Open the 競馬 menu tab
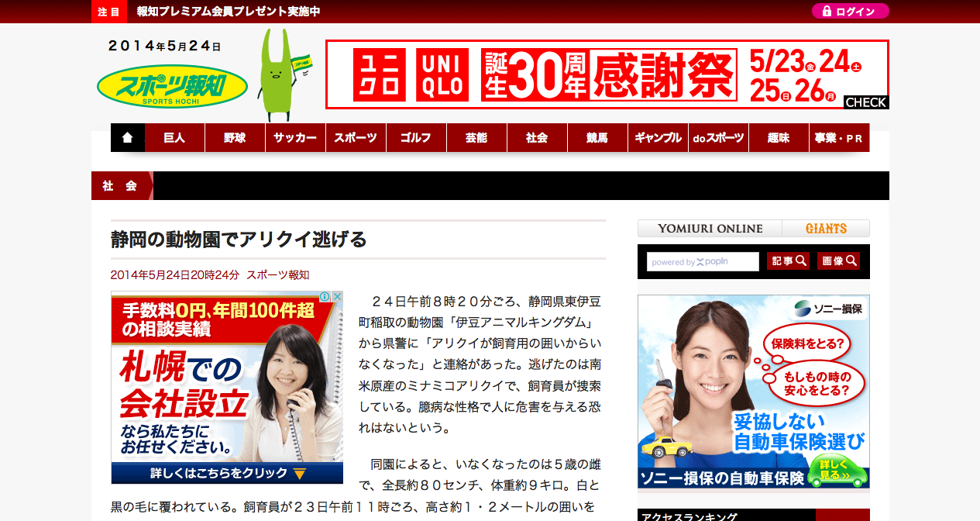Image resolution: width=980 pixels, height=521 pixels. (x=597, y=138)
